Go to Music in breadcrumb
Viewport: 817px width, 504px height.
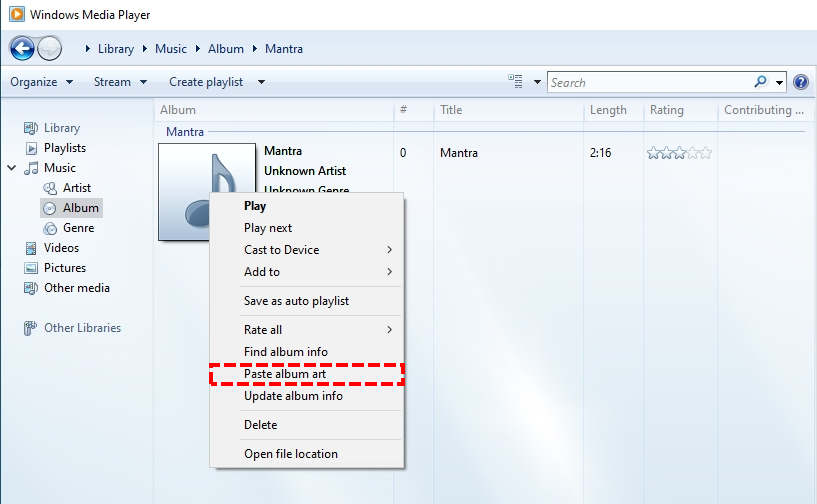171,48
